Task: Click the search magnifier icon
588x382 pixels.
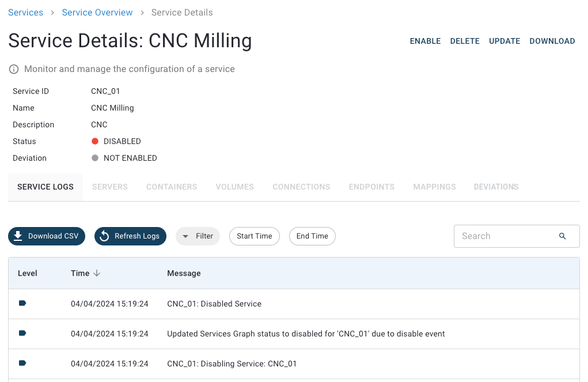Action: [562, 236]
